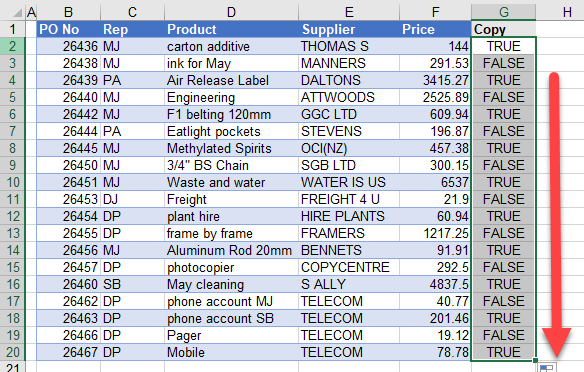The height and width of the screenshot is (372, 584).
Task: Select the Eatlight pockets cell
Action: pyautogui.click(x=231, y=131)
